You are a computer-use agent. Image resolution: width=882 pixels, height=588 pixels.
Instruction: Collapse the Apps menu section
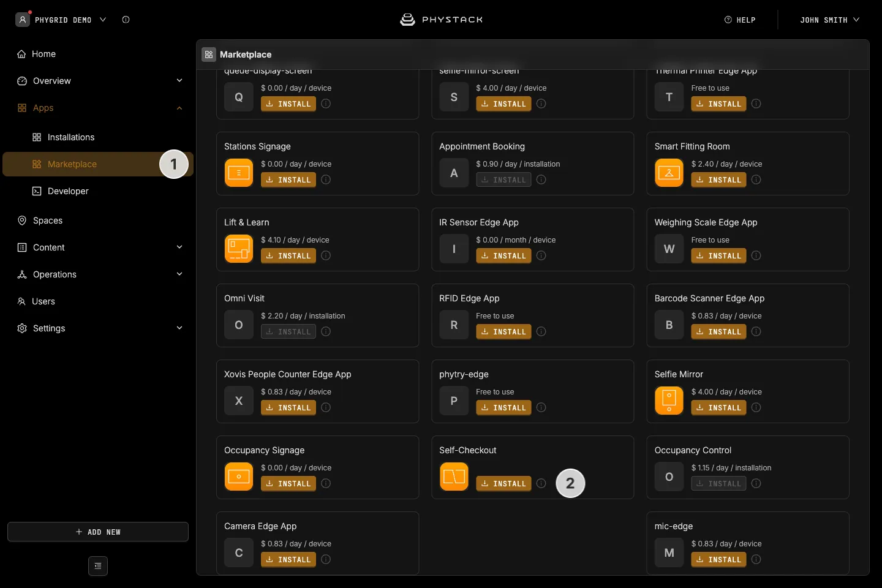tap(179, 108)
